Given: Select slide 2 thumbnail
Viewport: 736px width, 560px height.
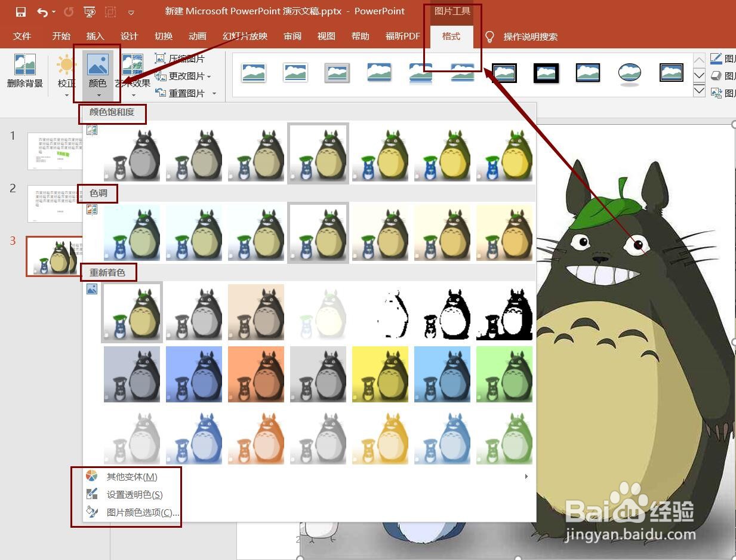Looking at the screenshot, I should 55,204.
